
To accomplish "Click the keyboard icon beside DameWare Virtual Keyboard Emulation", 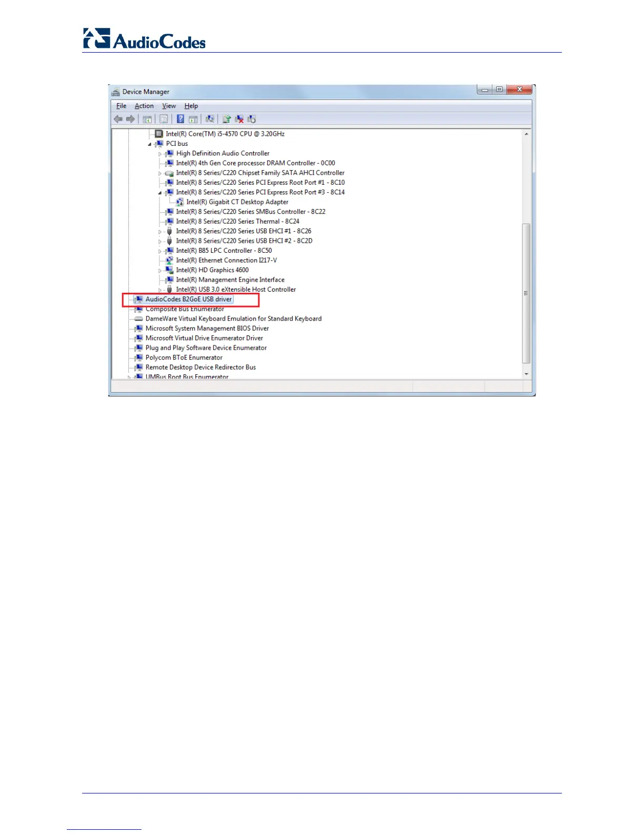I will (139, 319).
